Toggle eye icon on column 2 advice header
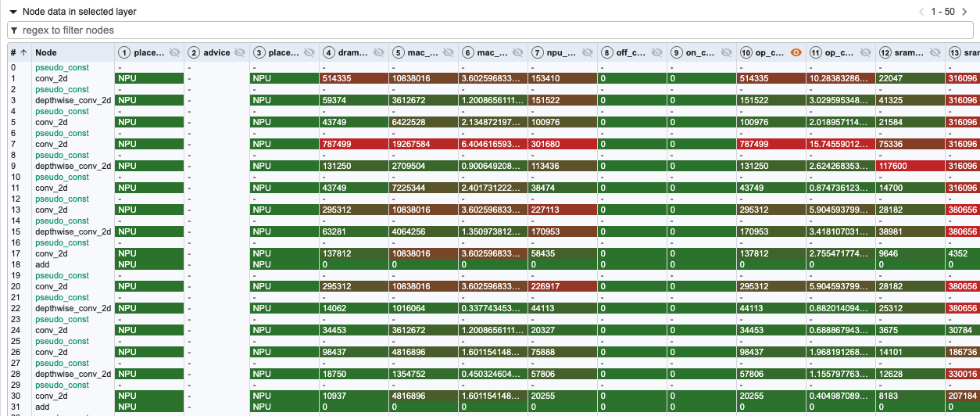 [x=241, y=52]
